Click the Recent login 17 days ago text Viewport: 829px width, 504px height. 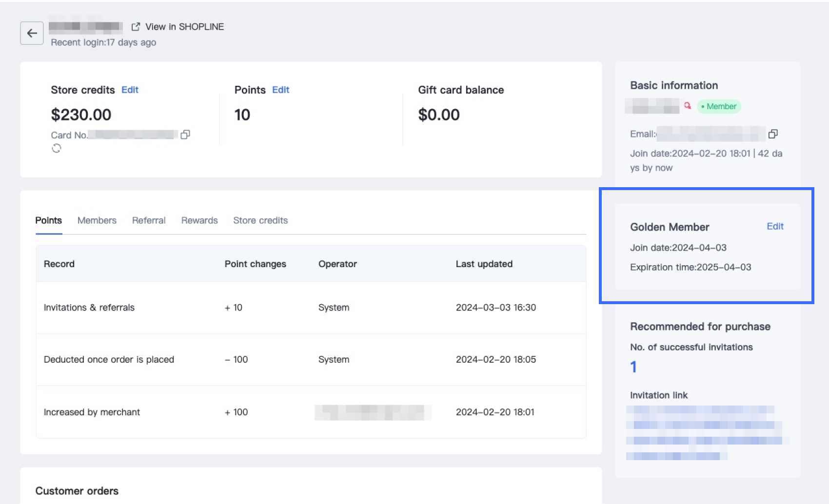tap(103, 42)
